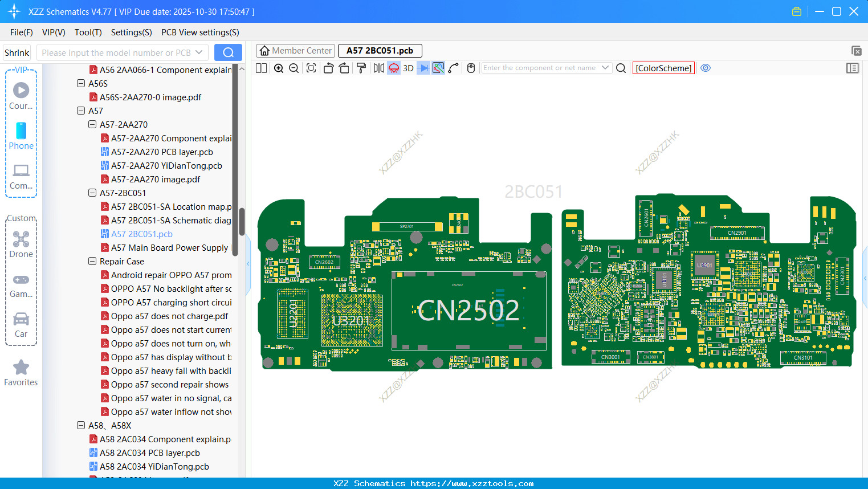Fit the board to the window
The height and width of the screenshot is (489, 868).
311,68
